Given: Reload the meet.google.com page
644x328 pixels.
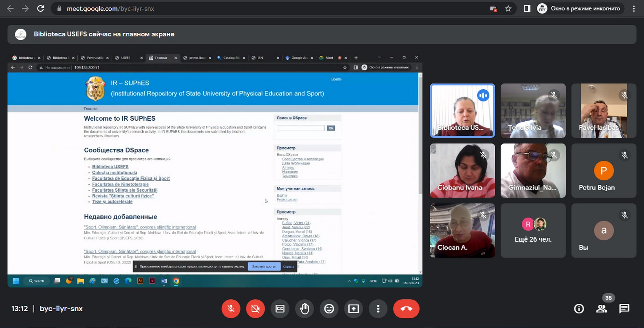Looking at the screenshot, I should [x=40, y=8].
